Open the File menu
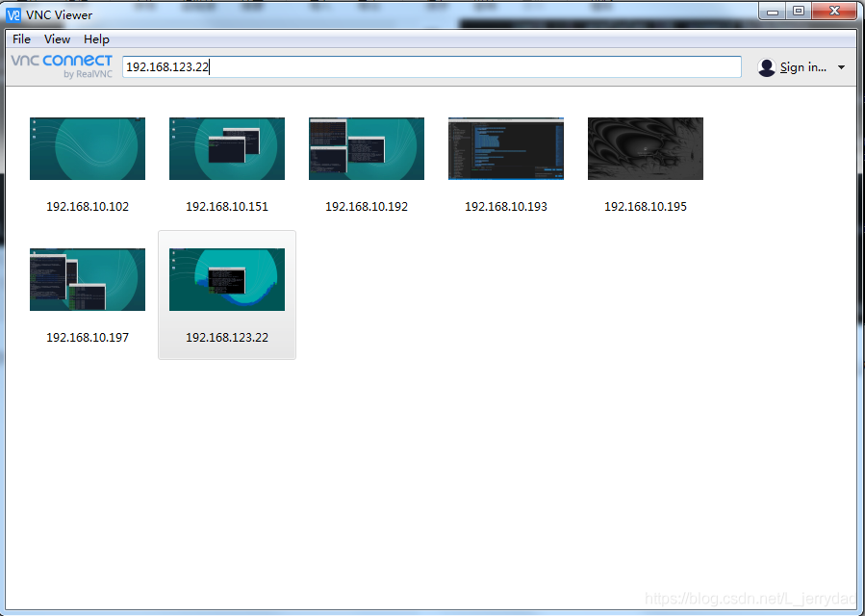Screen dimensions: 865x616 coord(21,39)
